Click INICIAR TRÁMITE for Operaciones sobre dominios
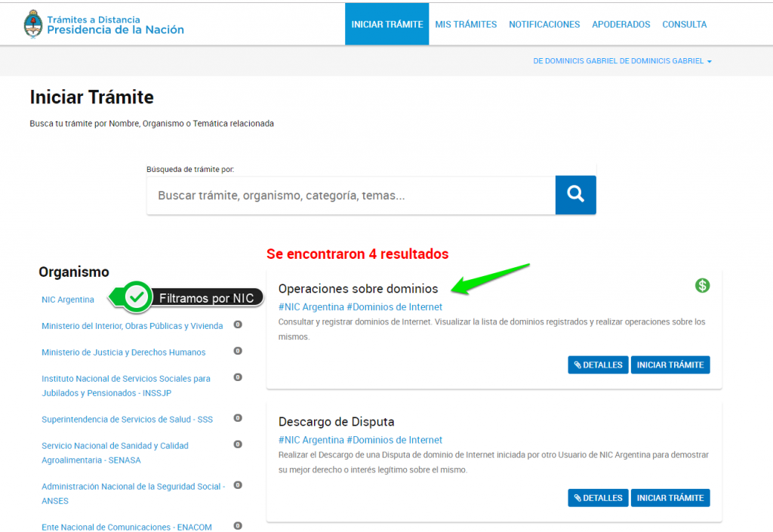This screenshot has height=532, width=773. point(670,365)
